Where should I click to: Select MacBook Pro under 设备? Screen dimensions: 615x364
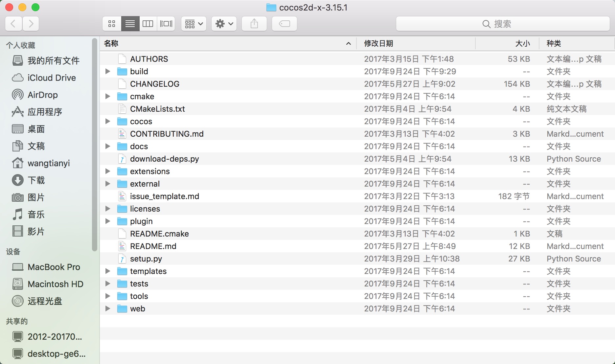point(46,267)
